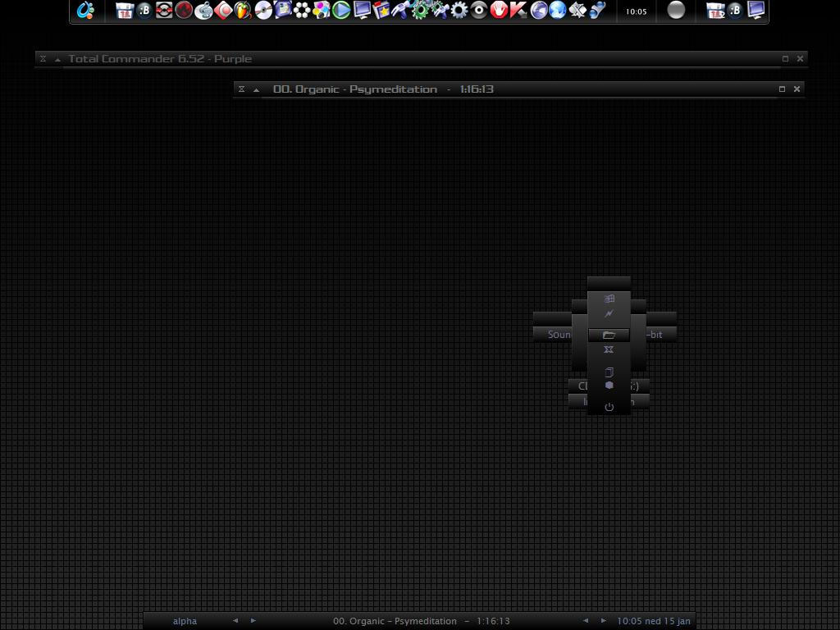Select the power icon in popup menu
This screenshot has height=630, width=840.
click(609, 407)
